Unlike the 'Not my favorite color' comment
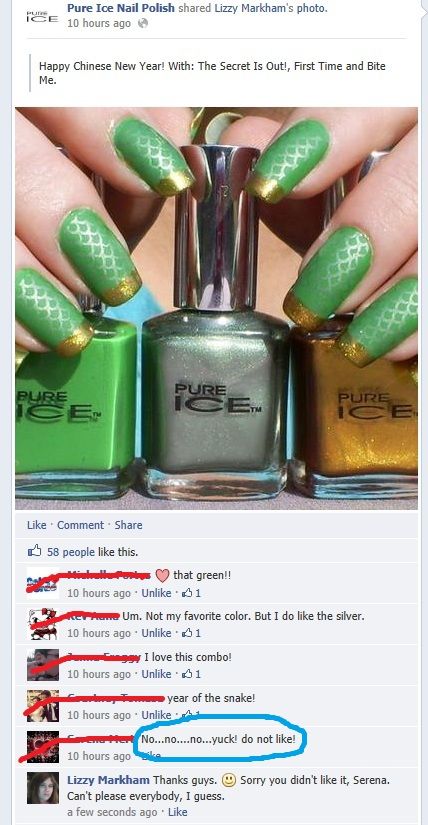 [x=156, y=633]
